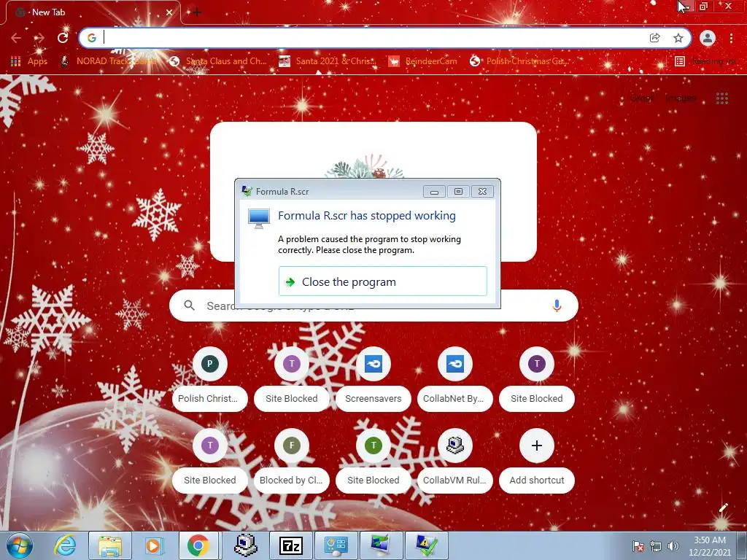
Task: Open Windows Explorer from taskbar
Action: (x=110, y=545)
